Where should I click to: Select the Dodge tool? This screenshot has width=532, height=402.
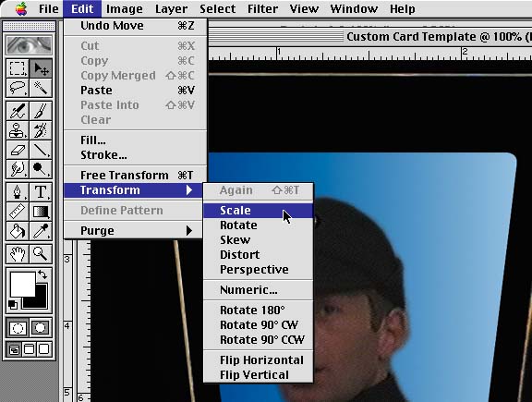pos(41,169)
